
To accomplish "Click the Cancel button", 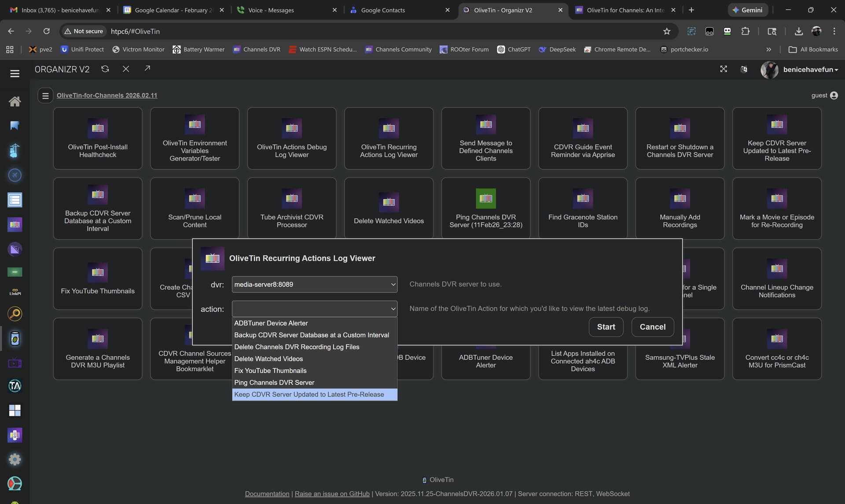I will (652, 327).
